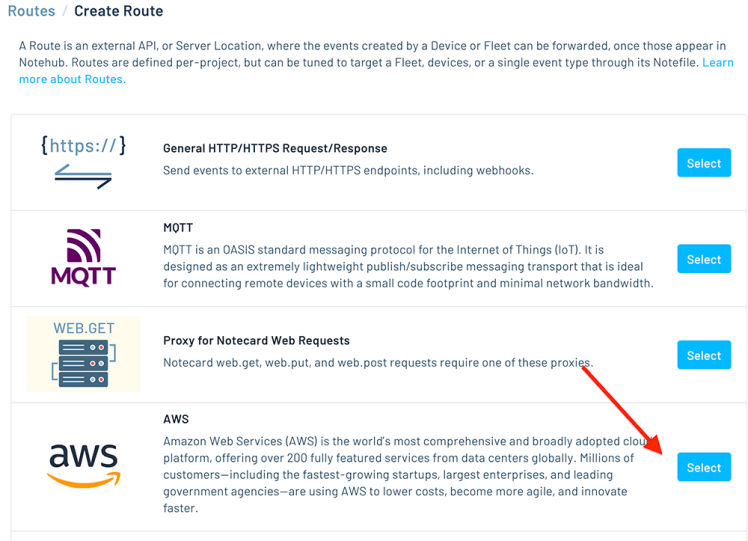Choose Select for Proxy for Notecard Web Requests
748x541 pixels.
click(x=703, y=355)
